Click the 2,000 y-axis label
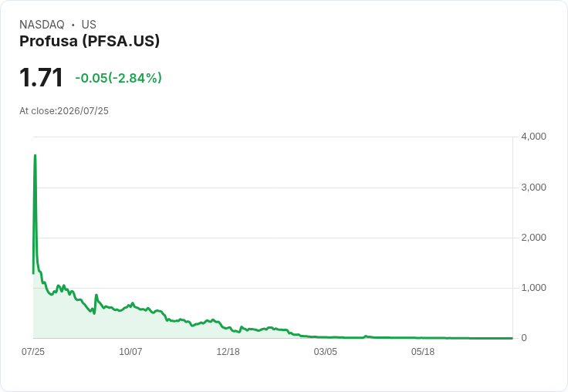568x392 pixels. pos(533,238)
